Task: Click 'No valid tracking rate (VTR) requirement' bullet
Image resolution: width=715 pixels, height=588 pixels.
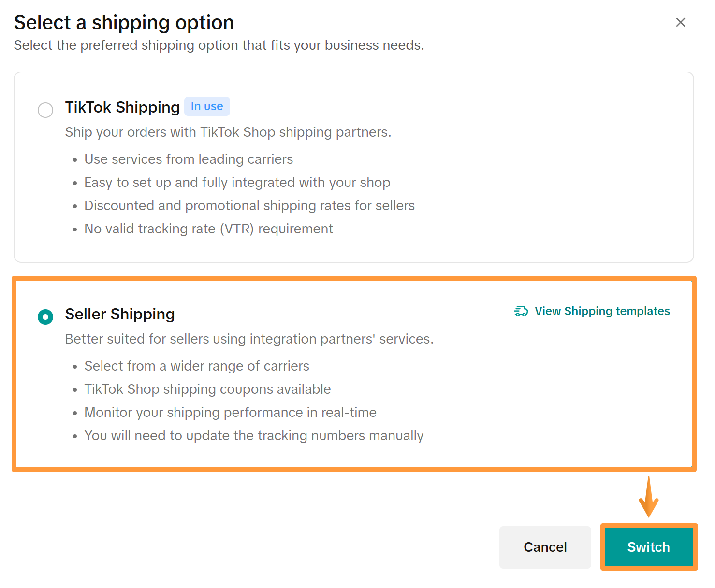Action: [x=209, y=229]
